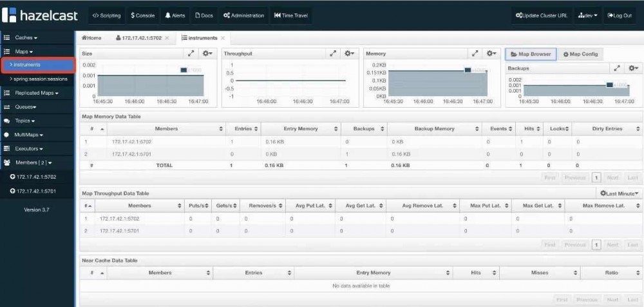
Task: Open the Memory chart settings gear
Action: (x=491, y=54)
